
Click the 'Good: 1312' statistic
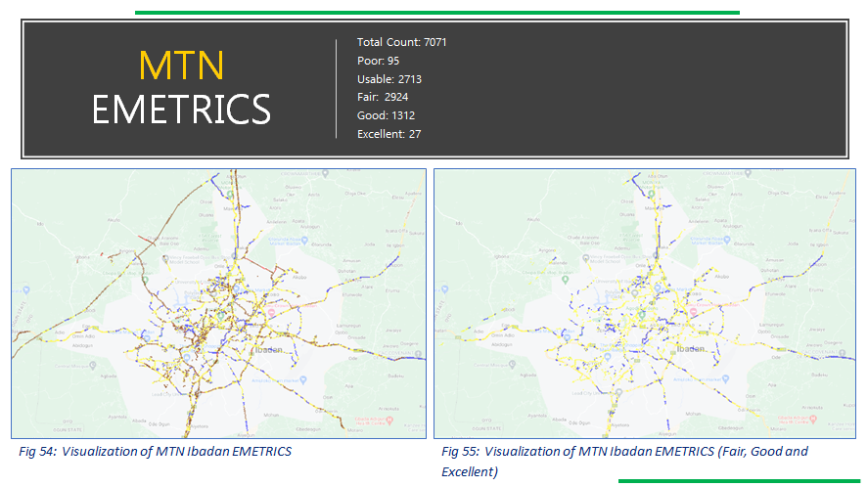(386, 115)
